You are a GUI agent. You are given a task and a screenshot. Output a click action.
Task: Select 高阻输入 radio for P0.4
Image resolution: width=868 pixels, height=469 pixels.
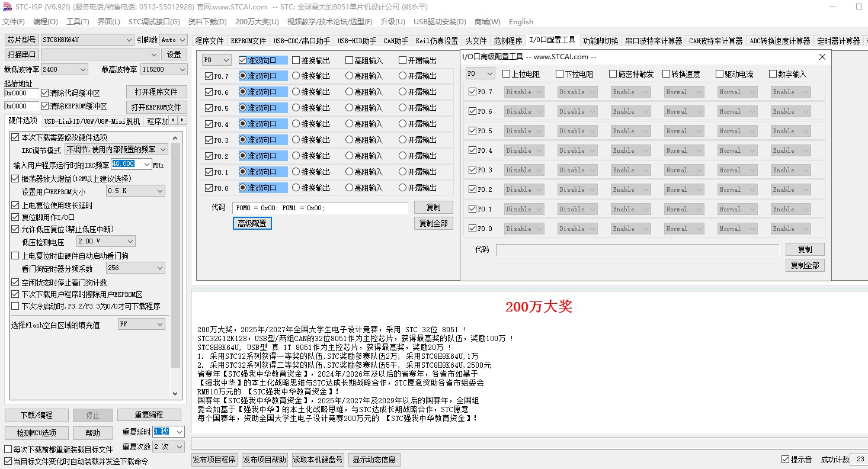coord(349,124)
